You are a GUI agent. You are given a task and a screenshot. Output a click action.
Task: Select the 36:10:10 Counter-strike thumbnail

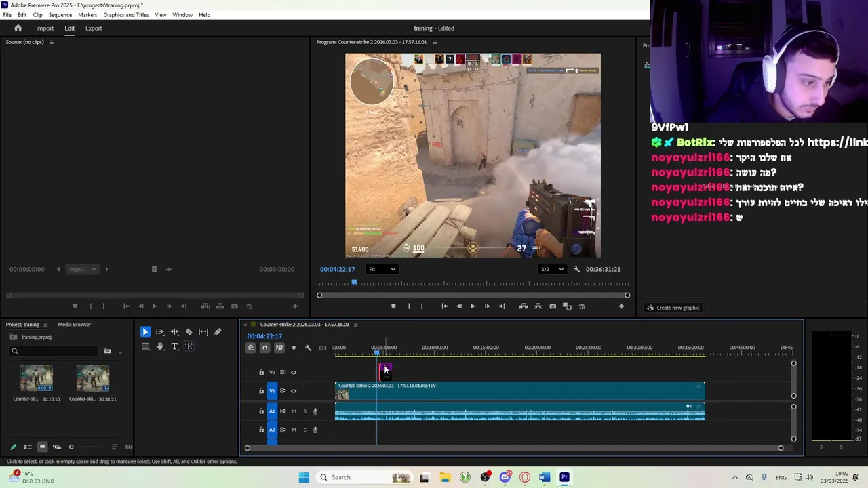point(37,378)
